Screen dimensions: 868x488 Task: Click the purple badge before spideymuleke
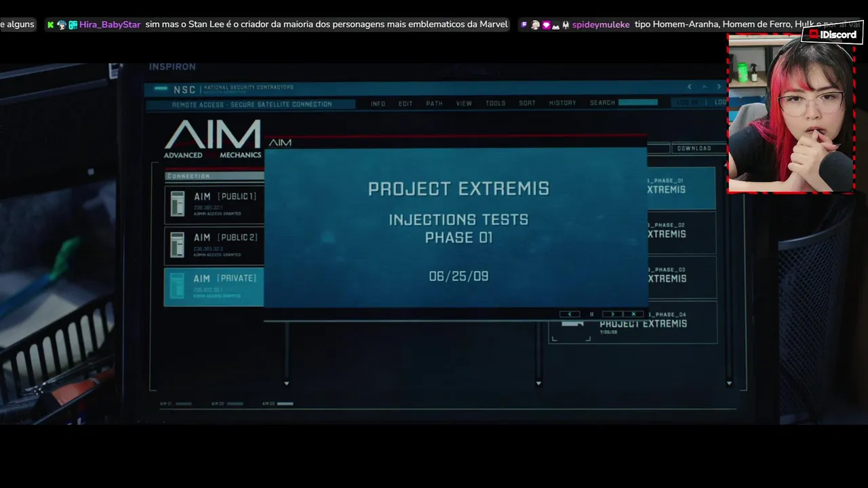click(x=524, y=24)
